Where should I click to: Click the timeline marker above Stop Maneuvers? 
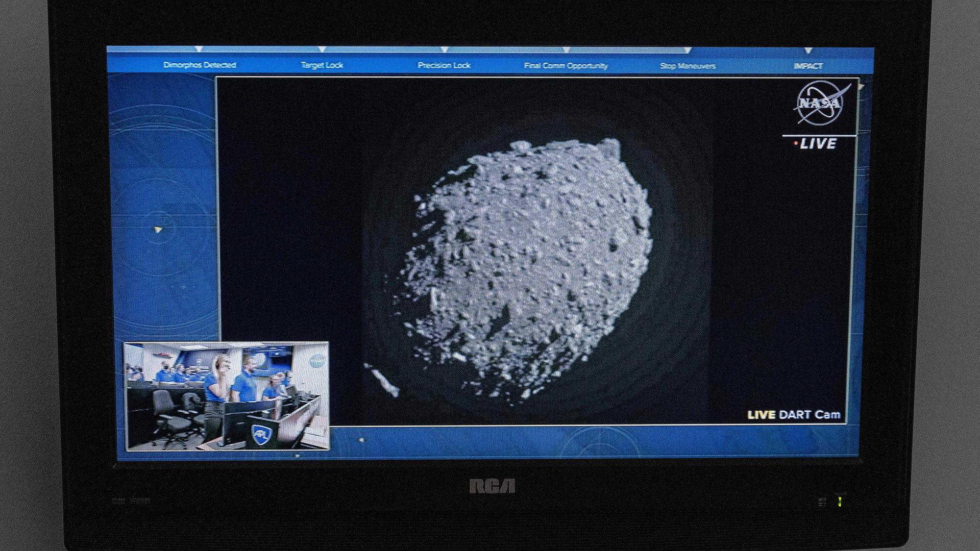[688, 51]
